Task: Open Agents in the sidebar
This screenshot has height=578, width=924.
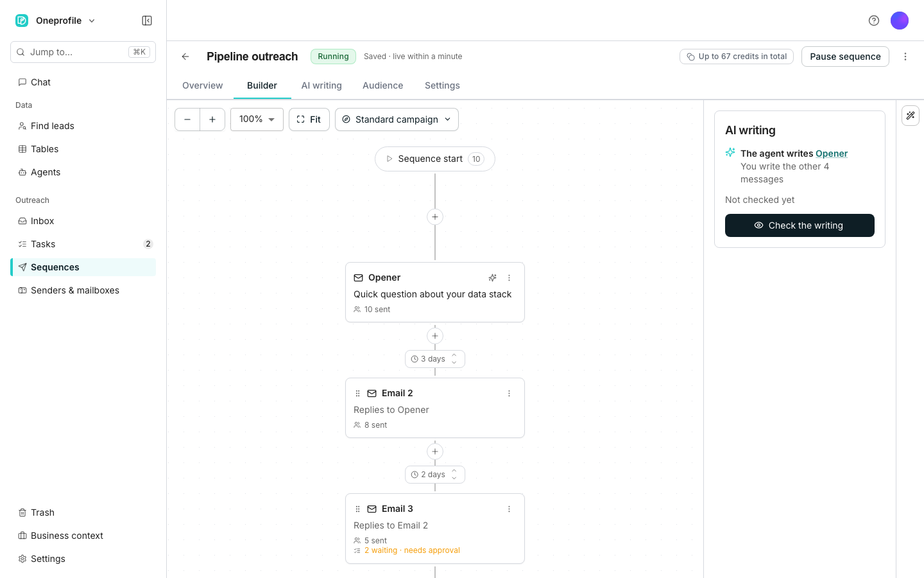Action: click(83, 172)
